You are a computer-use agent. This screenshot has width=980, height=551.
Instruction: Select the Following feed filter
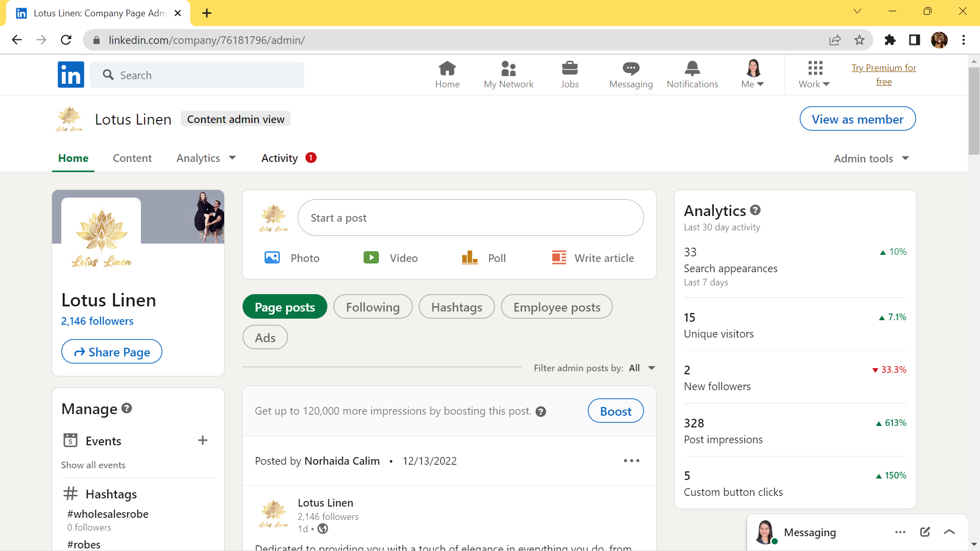click(x=373, y=307)
